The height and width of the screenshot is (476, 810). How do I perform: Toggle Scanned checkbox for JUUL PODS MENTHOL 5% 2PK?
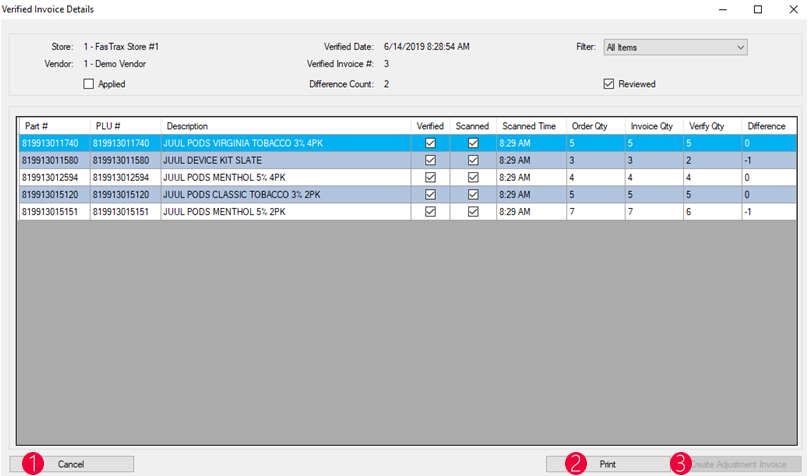473,211
